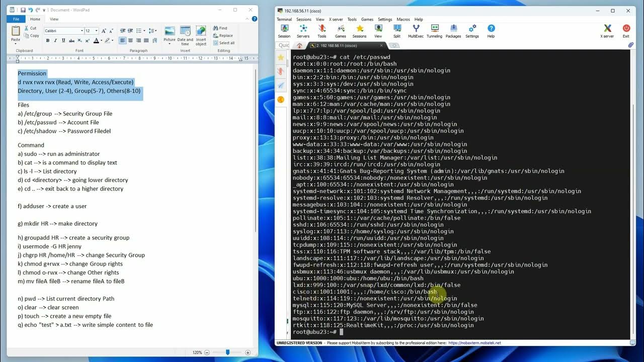Click the Save icon in WordPad title bar
The height and width of the screenshot is (362, 644).
click(x=23, y=10)
